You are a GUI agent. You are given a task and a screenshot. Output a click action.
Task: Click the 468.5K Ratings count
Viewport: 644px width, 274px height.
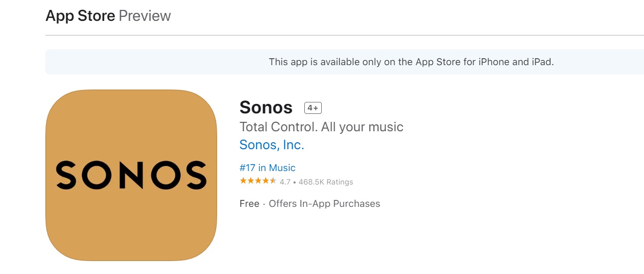tap(326, 182)
